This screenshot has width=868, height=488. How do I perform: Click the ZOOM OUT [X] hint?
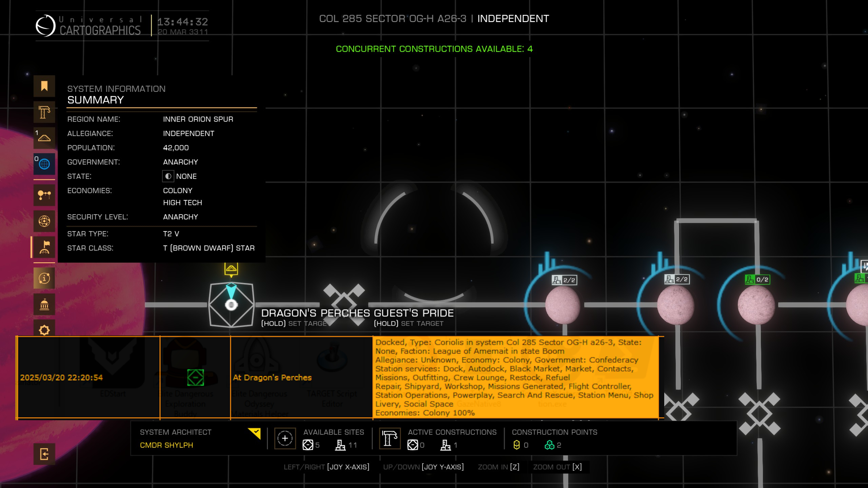[x=557, y=467]
